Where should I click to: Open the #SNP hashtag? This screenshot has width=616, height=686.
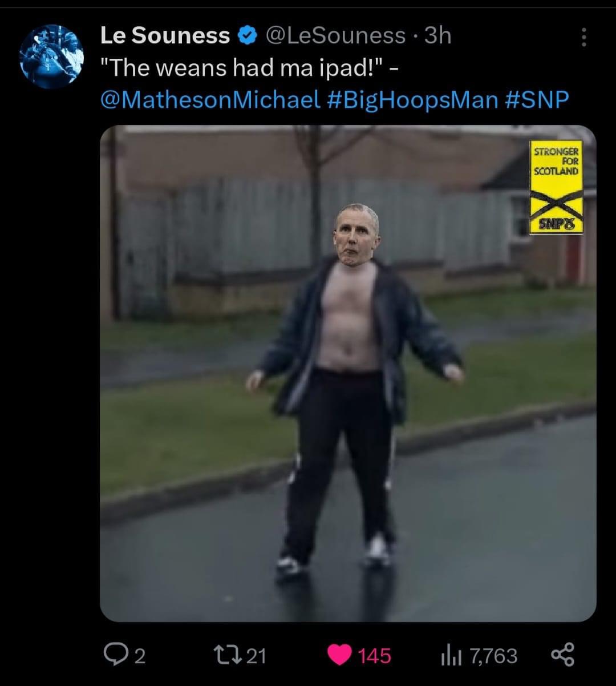(x=537, y=100)
